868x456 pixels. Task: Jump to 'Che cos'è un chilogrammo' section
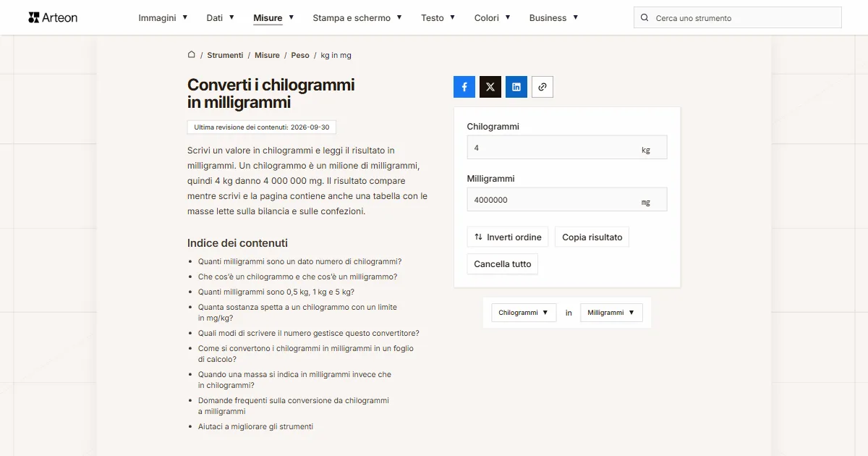click(x=297, y=276)
